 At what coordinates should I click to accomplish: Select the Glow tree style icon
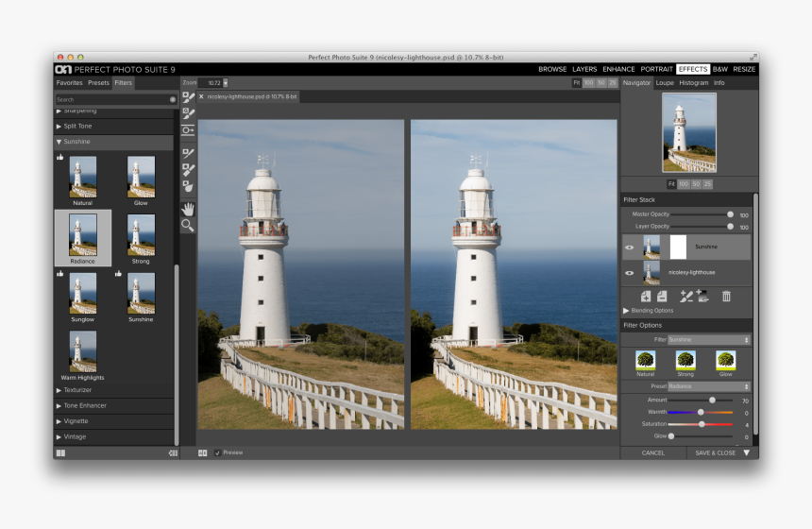pos(725,360)
